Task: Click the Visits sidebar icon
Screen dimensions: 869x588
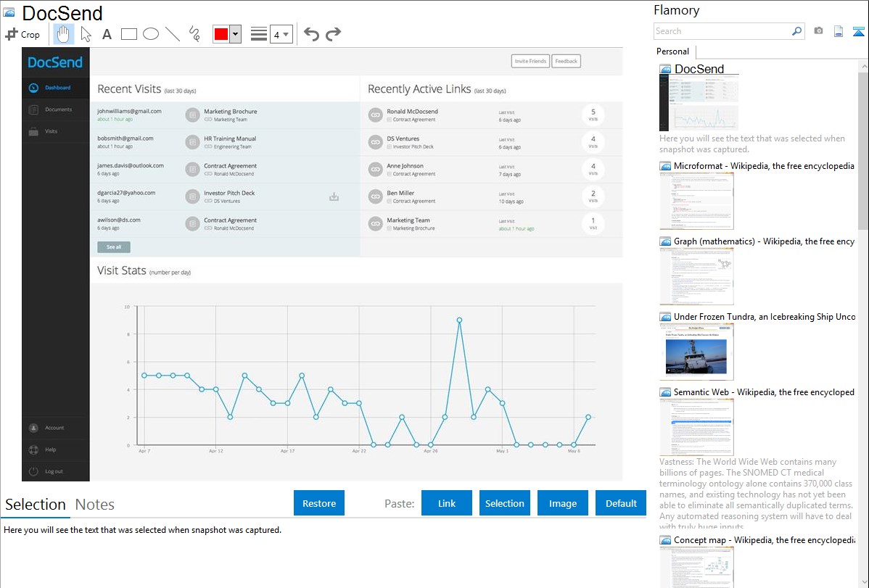Action: pos(33,131)
